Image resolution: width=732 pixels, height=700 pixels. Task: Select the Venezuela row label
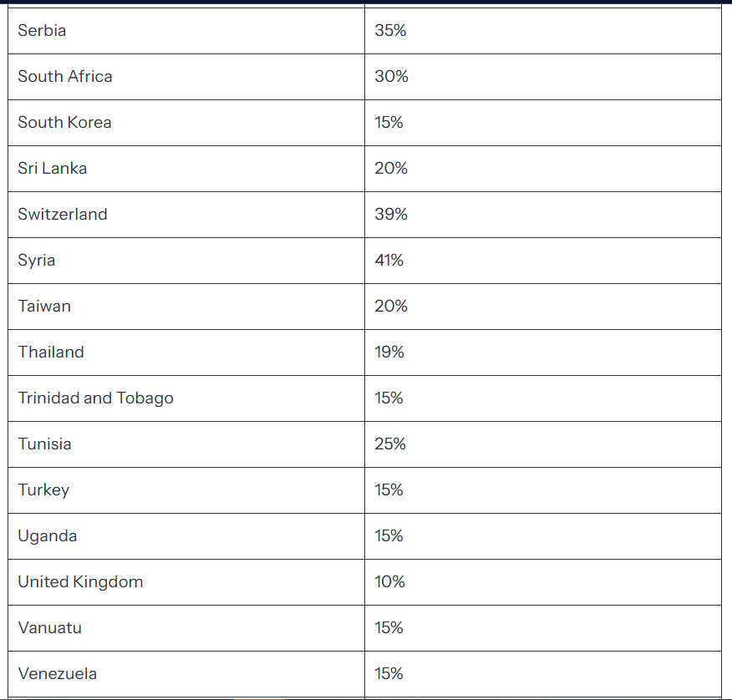pyautogui.click(x=58, y=674)
